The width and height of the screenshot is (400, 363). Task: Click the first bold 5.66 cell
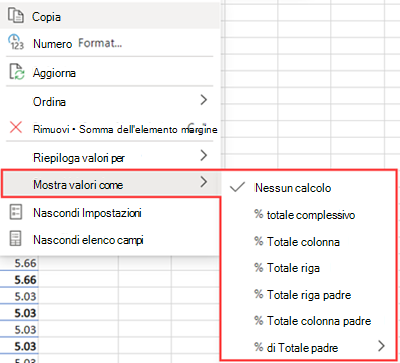coord(19,279)
